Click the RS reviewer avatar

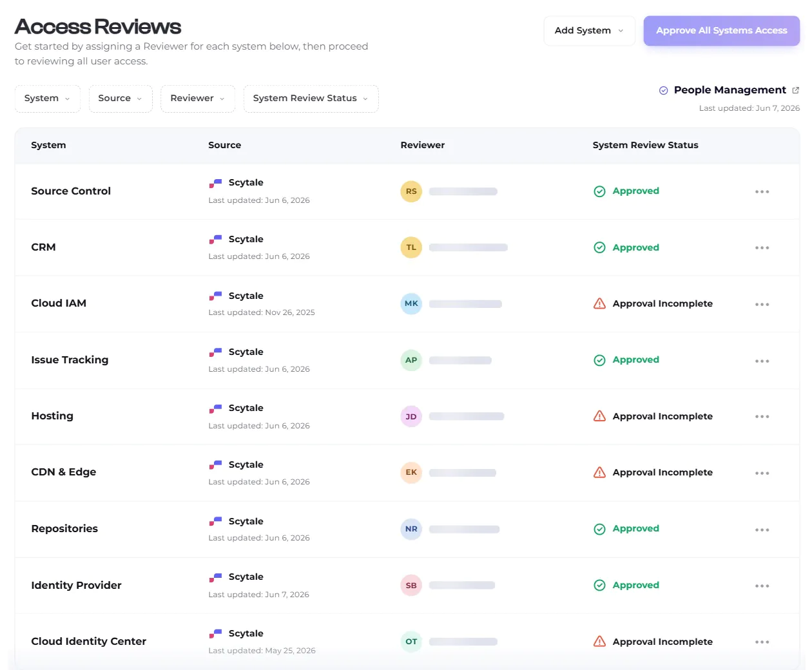tap(411, 191)
